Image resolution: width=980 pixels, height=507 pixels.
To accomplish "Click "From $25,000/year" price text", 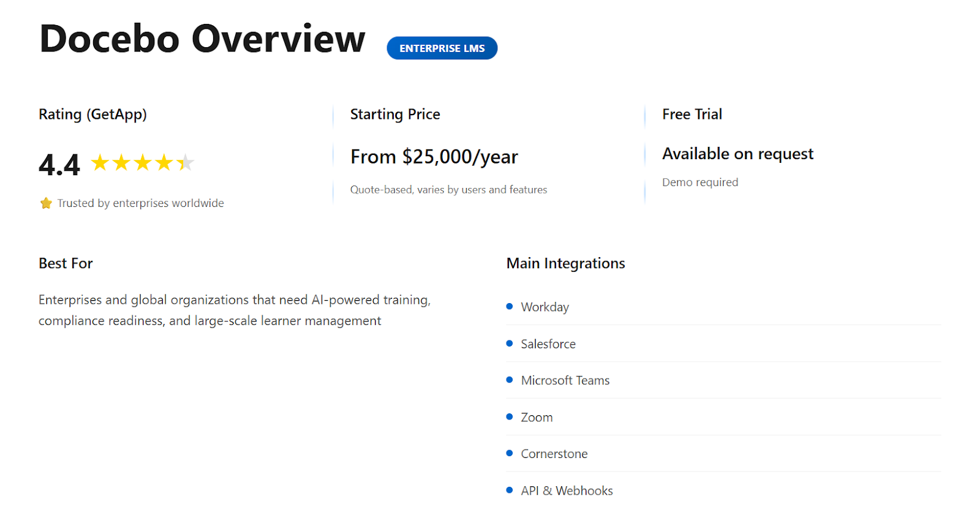I will (x=434, y=157).
